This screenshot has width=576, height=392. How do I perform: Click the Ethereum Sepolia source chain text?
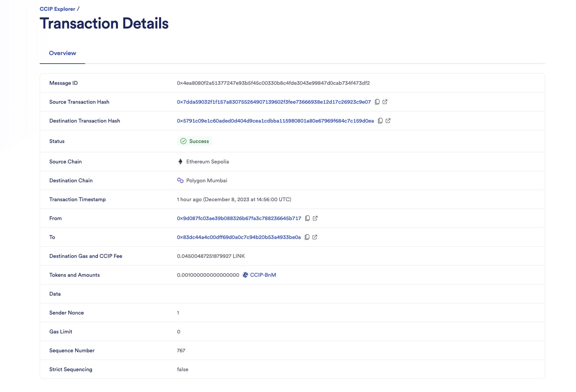point(208,162)
